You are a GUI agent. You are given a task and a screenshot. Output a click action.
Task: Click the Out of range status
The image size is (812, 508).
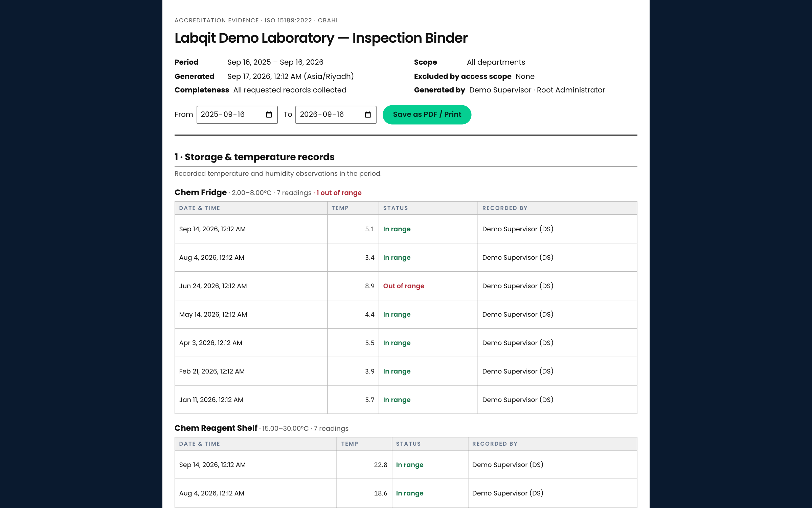[404, 286]
